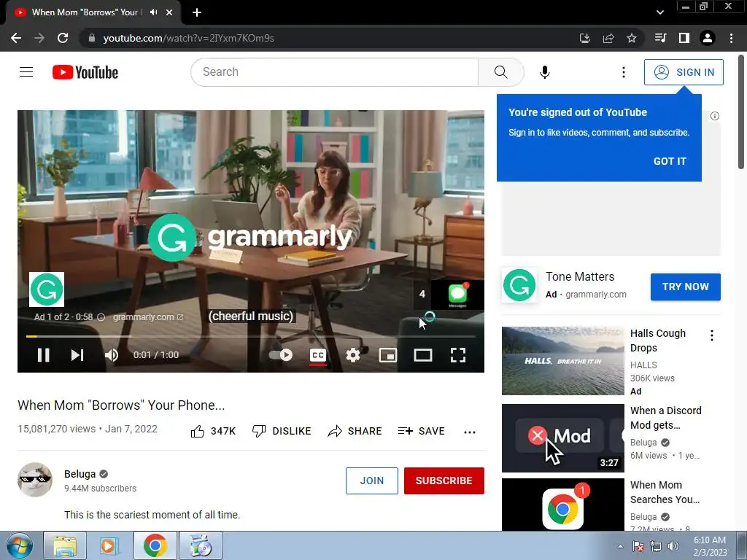747x560 pixels.
Task: Open Chrome three-dot menu
Action: pyautogui.click(x=731, y=38)
